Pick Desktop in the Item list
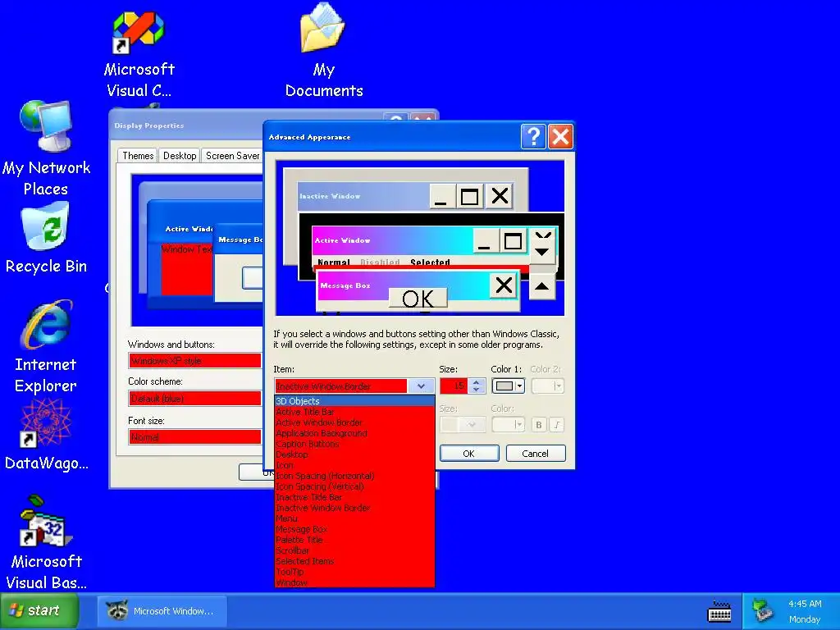 (354, 454)
